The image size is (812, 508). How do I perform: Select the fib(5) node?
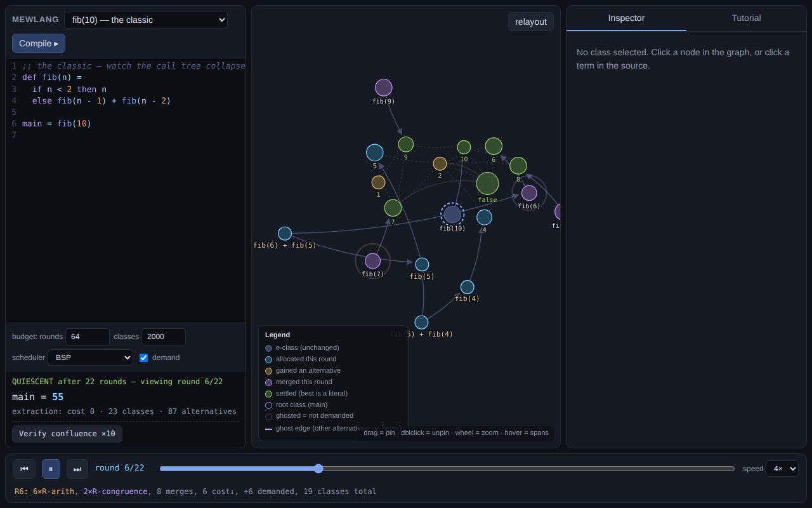422,265
